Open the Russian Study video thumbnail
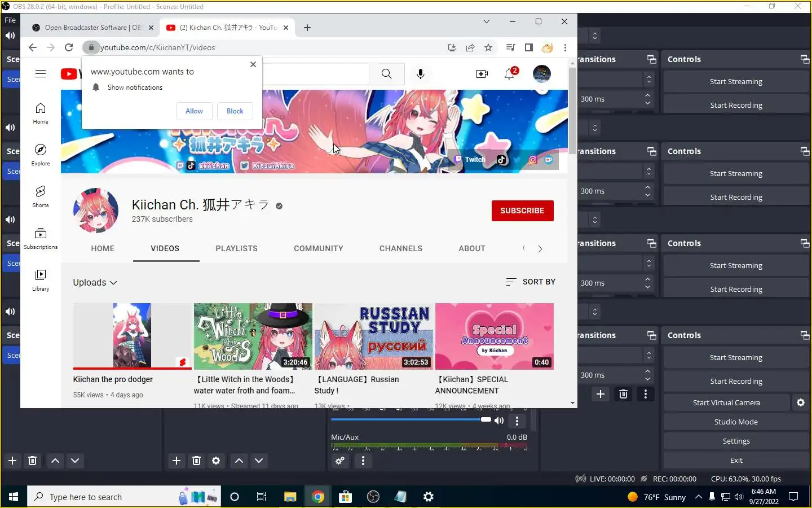Image resolution: width=812 pixels, height=508 pixels. point(374,336)
